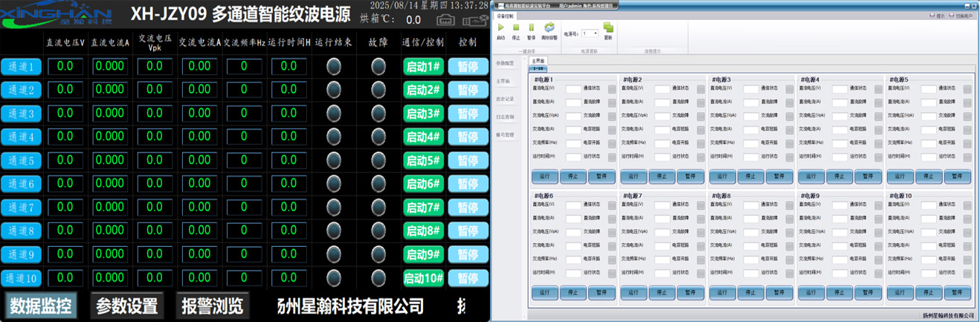Viewport: 980px width, 322px height.
Task: Switch to the 参数设置 tab at bottom
Action: (127, 306)
